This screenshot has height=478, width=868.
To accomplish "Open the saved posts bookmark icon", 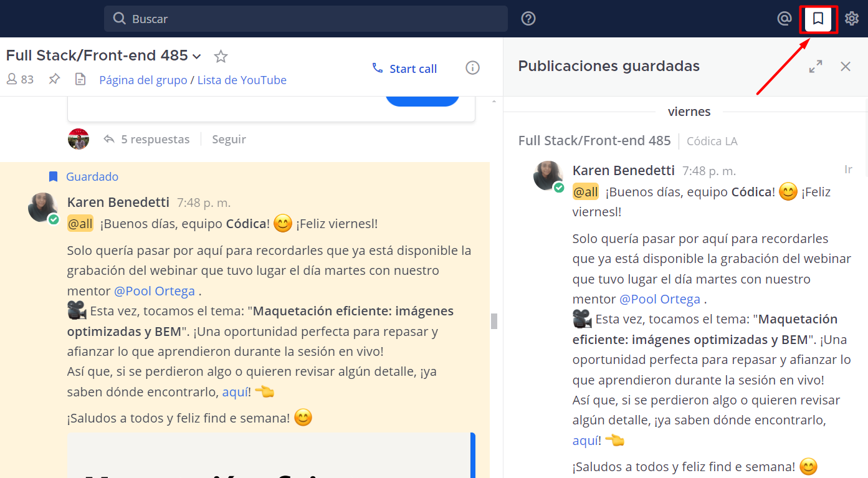I will pyautogui.click(x=818, y=19).
